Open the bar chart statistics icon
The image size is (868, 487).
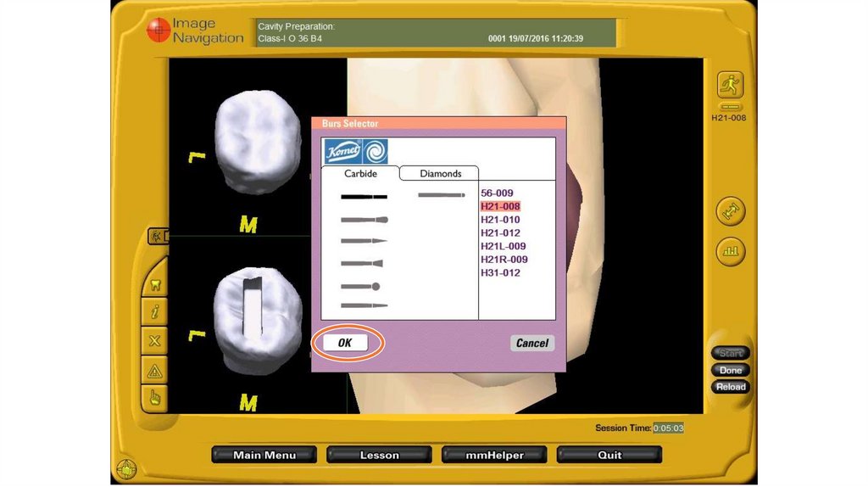(729, 250)
